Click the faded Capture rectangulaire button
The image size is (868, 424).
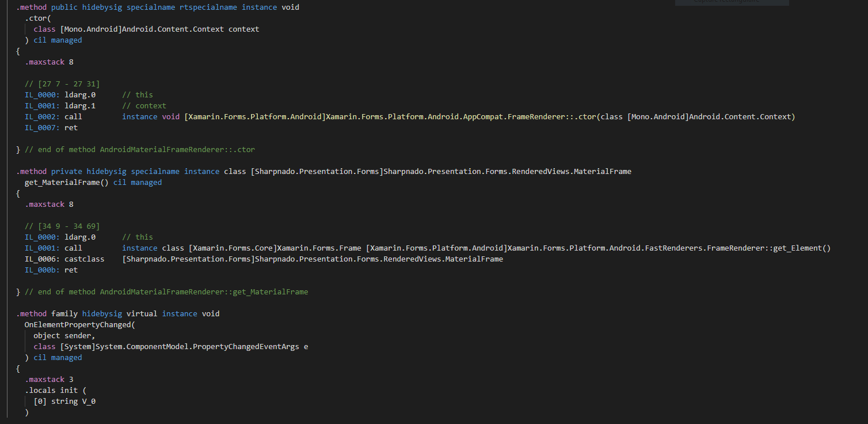coord(732,2)
